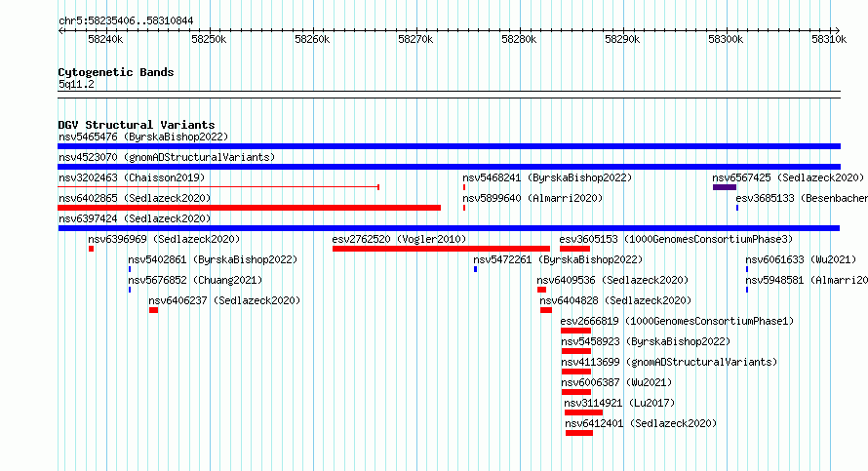
Task: Click the DGV Structural Variants track title
Action: [x=137, y=125]
